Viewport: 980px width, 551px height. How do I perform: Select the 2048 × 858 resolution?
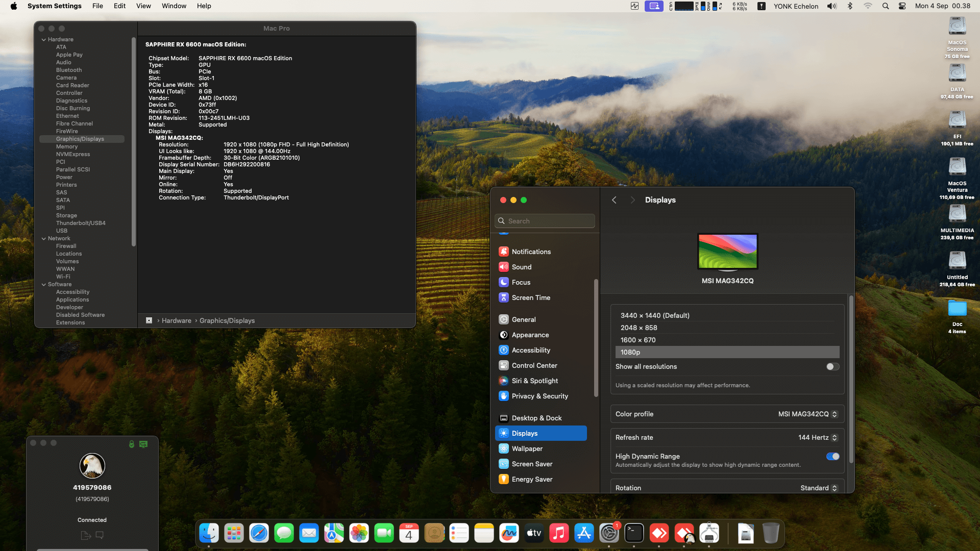pos(639,328)
